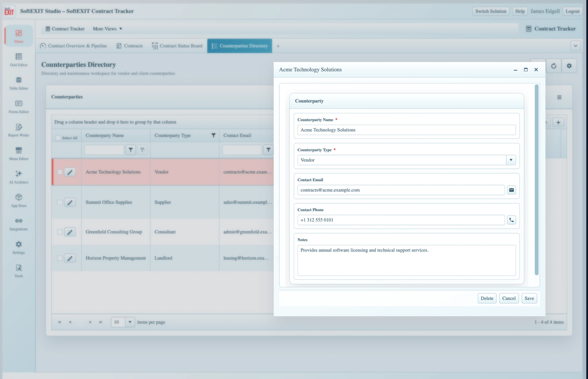This screenshot has width=588, height=379.
Task: Switch to Contract Status Board tab
Action: coord(177,46)
